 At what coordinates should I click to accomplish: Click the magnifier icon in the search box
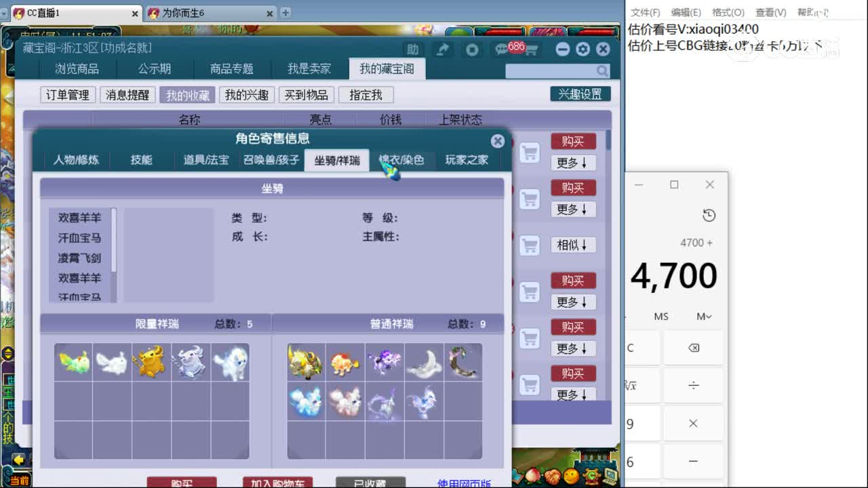(602, 70)
